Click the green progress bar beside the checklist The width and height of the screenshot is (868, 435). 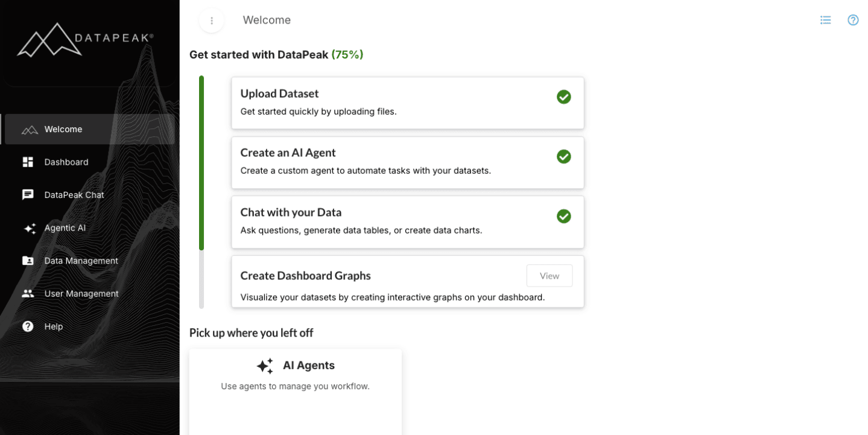pyautogui.click(x=201, y=162)
